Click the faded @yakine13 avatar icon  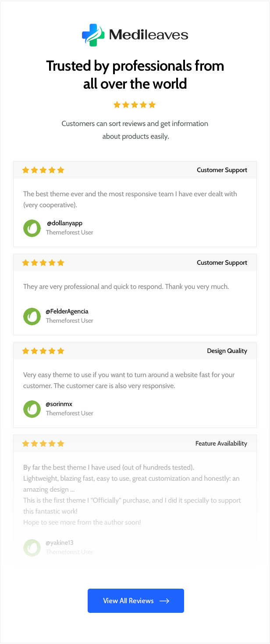[32, 547]
